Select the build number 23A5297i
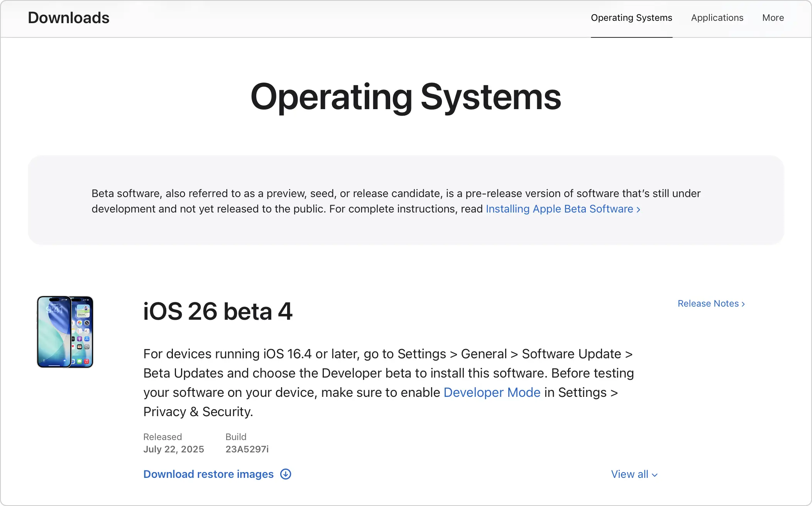This screenshot has height=506, width=812. point(247,449)
